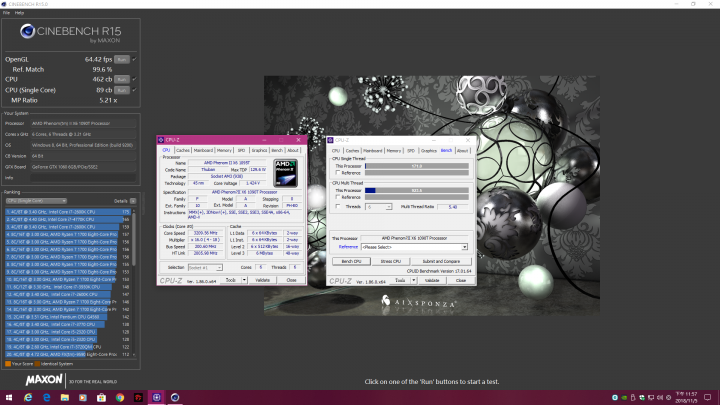Open Memory tab in Bench CPU-Z window

pos(394,151)
